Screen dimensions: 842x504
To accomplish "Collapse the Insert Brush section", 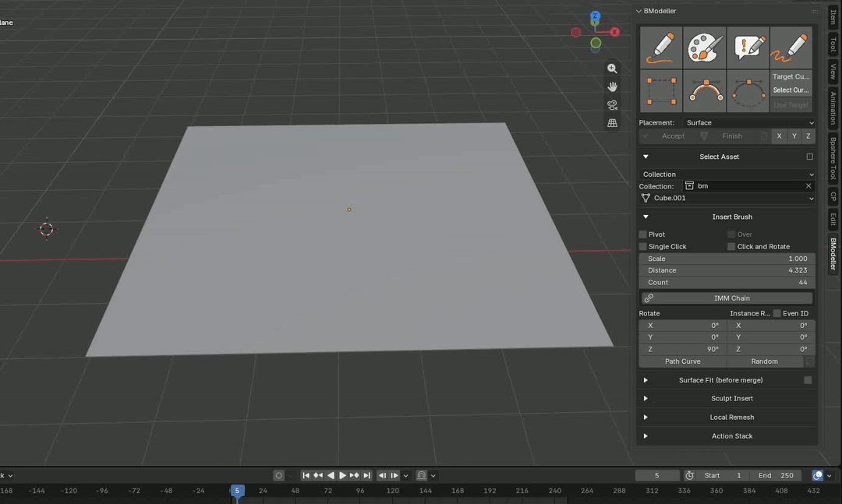I will click(x=646, y=217).
